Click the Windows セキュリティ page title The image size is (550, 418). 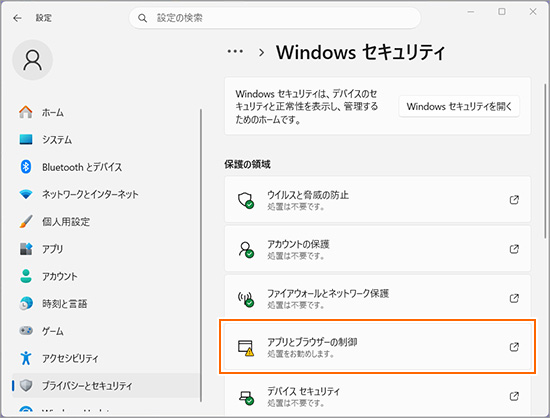(x=360, y=52)
